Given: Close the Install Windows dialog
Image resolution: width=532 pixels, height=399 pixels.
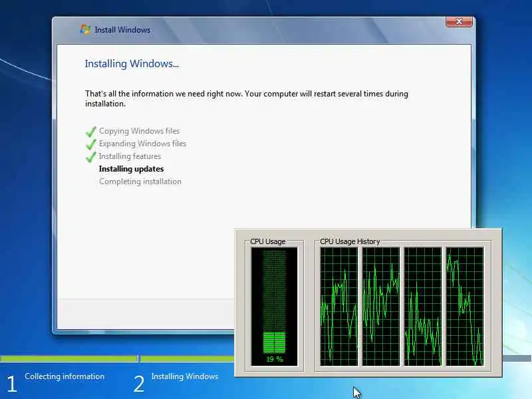Looking at the screenshot, I should [x=459, y=21].
